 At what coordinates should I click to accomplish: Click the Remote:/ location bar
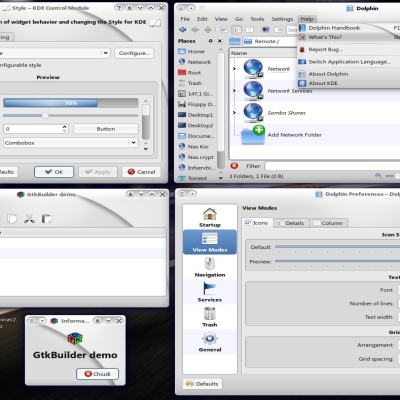[270, 41]
